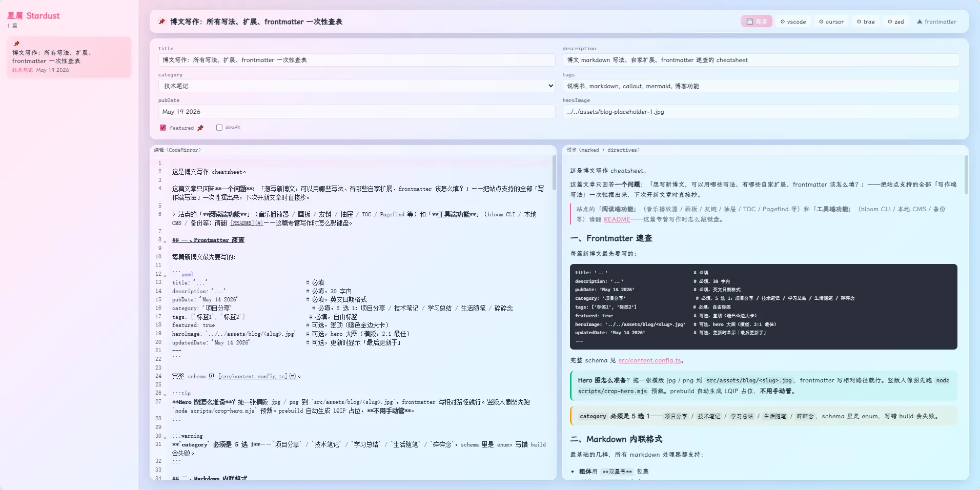Fold the warning block at line 30
Image resolution: width=980 pixels, height=490 pixels.
(x=165, y=437)
